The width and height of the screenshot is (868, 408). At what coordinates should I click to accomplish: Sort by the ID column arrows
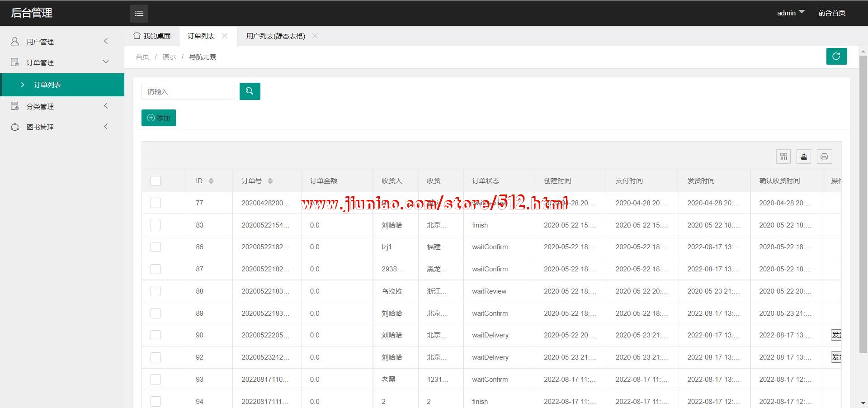(x=211, y=181)
